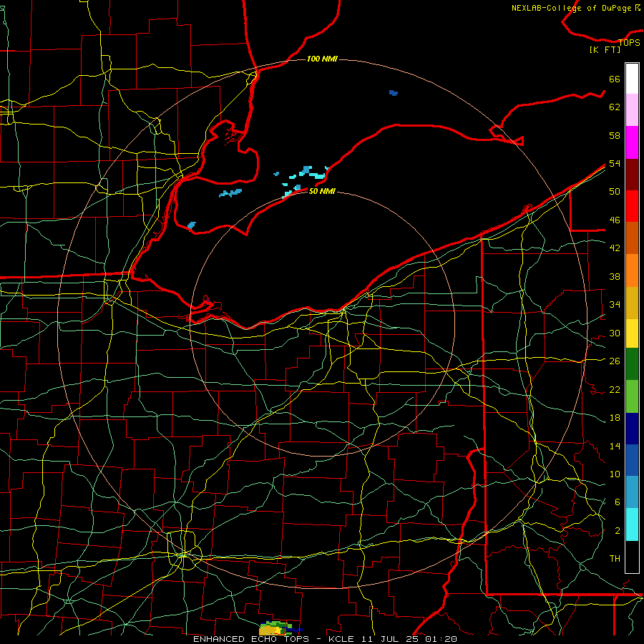Click the '14' legend value
The width and height of the screenshot is (644, 644).
coord(615,446)
